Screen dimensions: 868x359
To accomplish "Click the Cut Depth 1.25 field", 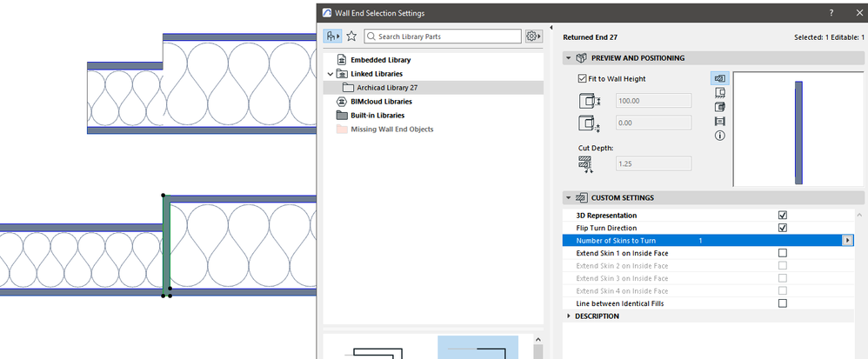I will pos(653,163).
